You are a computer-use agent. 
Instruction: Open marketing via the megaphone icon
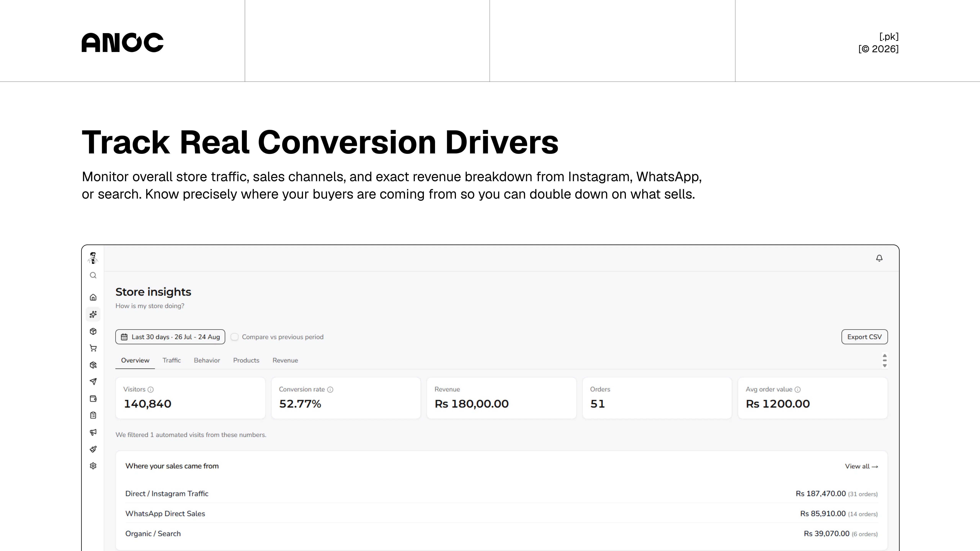click(x=93, y=432)
